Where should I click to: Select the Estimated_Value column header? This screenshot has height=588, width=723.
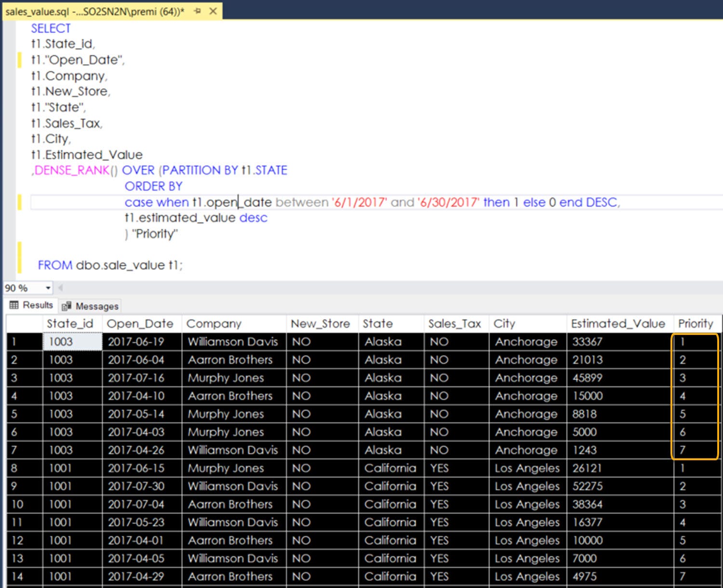[618, 323]
